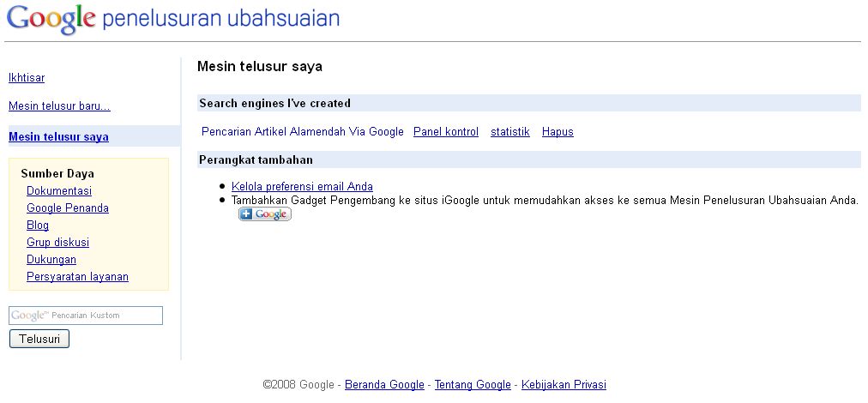
Task: Click the Add to Google gadget button
Action: tap(265, 214)
